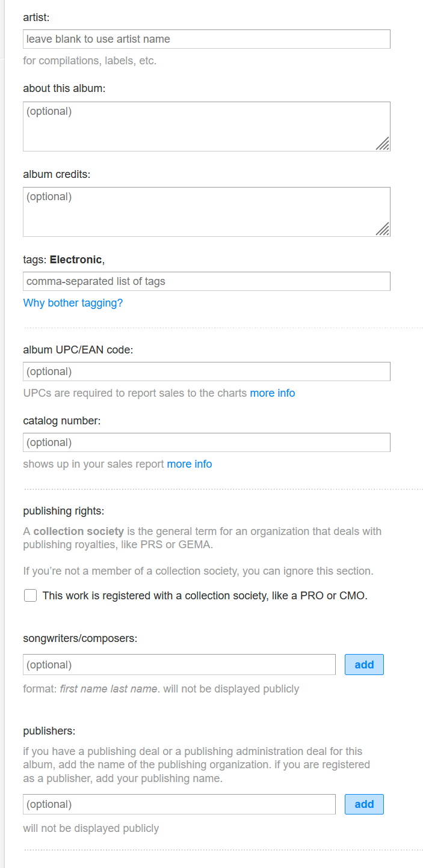Open 'more info' link about UPCs
This screenshot has width=423, height=868.
pos(273,393)
